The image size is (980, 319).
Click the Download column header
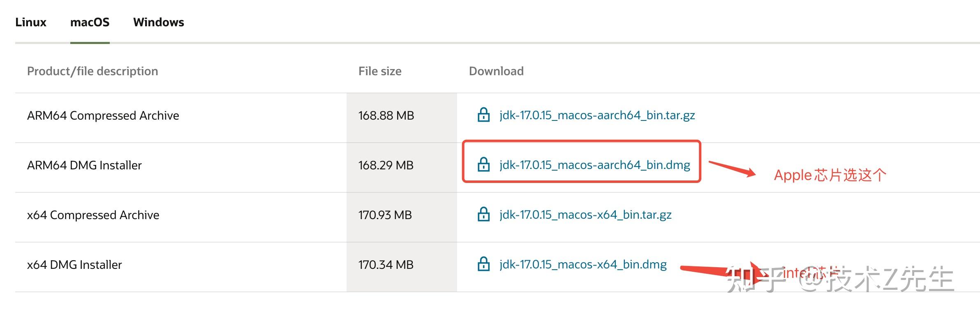(496, 71)
